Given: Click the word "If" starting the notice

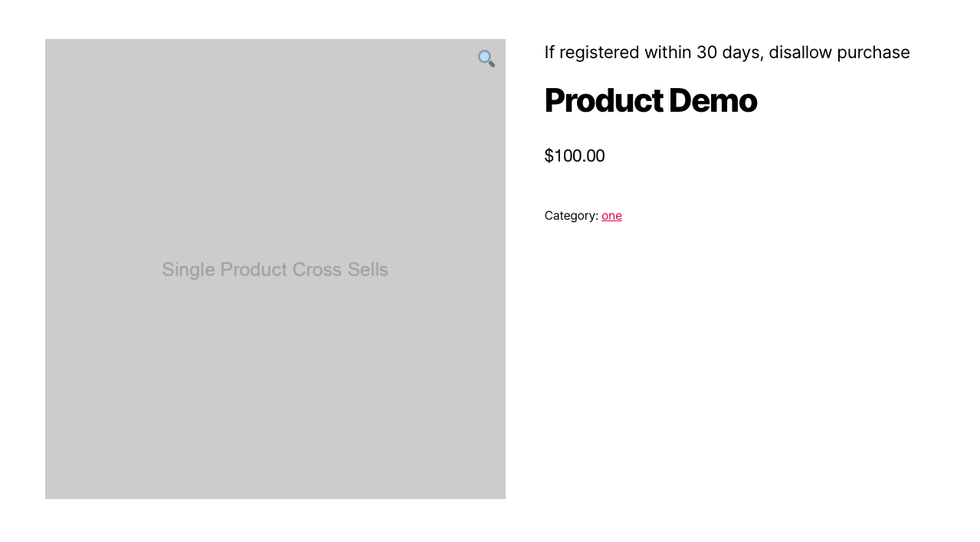Looking at the screenshot, I should [x=549, y=52].
